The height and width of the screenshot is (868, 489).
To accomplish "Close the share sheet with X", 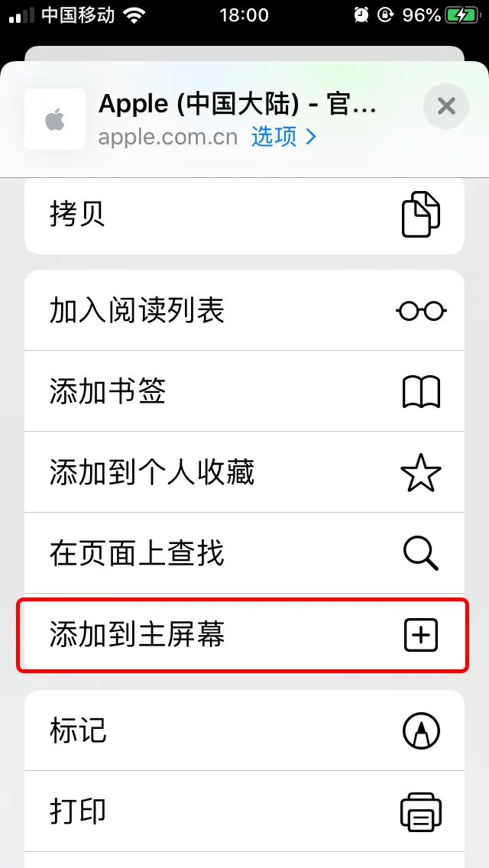I will (x=445, y=105).
